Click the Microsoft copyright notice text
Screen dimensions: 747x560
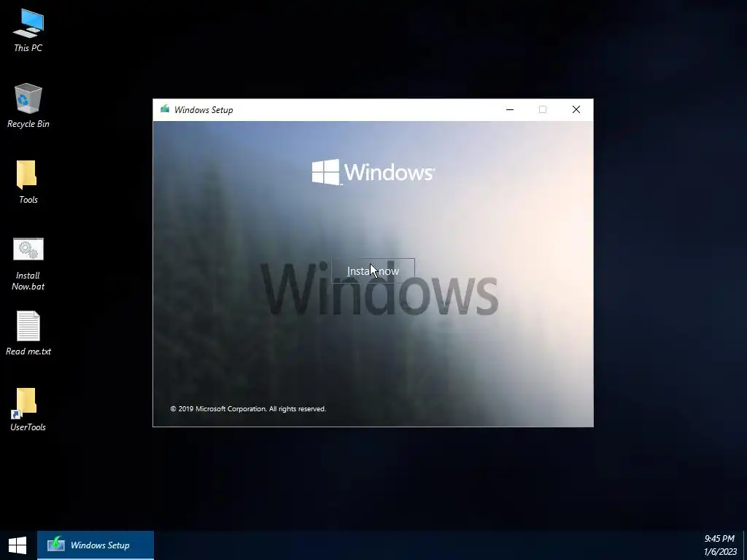pyautogui.click(x=248, y=408)
